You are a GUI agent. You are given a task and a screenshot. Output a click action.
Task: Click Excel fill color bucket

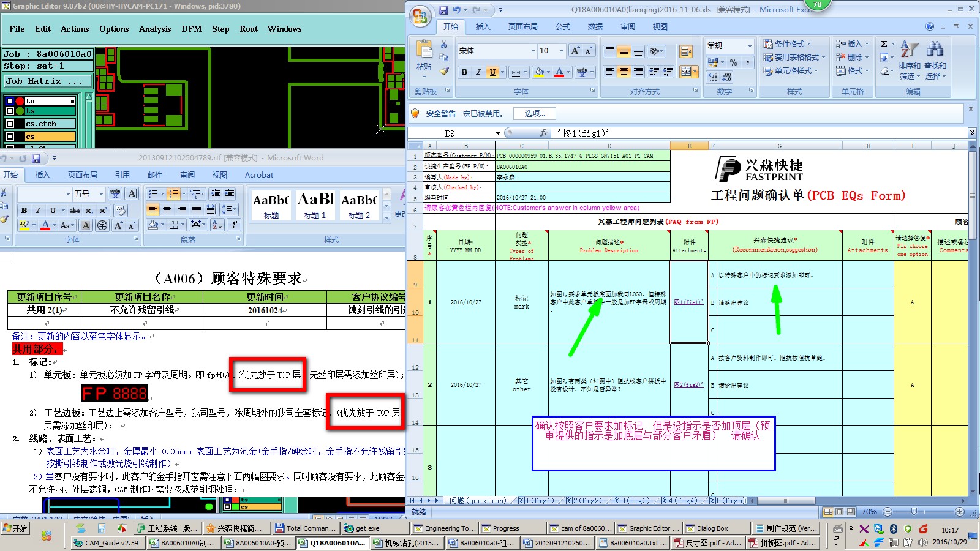(539, 72)
